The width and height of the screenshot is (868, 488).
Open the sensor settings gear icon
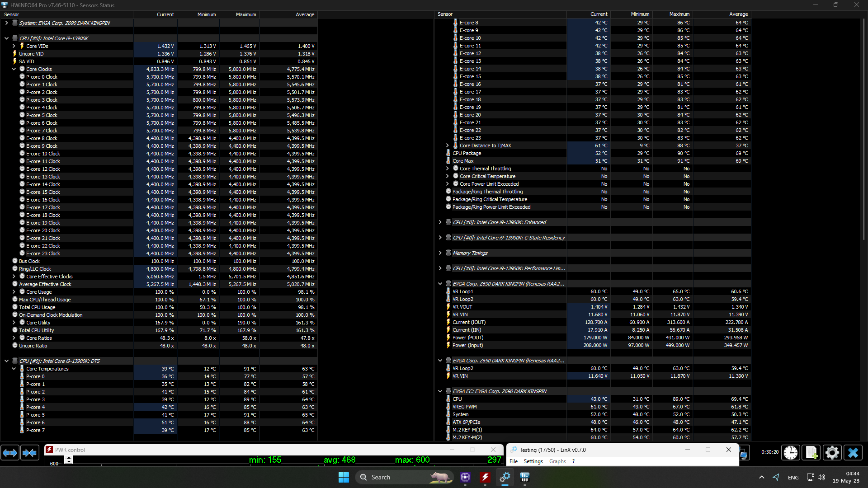click(x=832, y=452)
